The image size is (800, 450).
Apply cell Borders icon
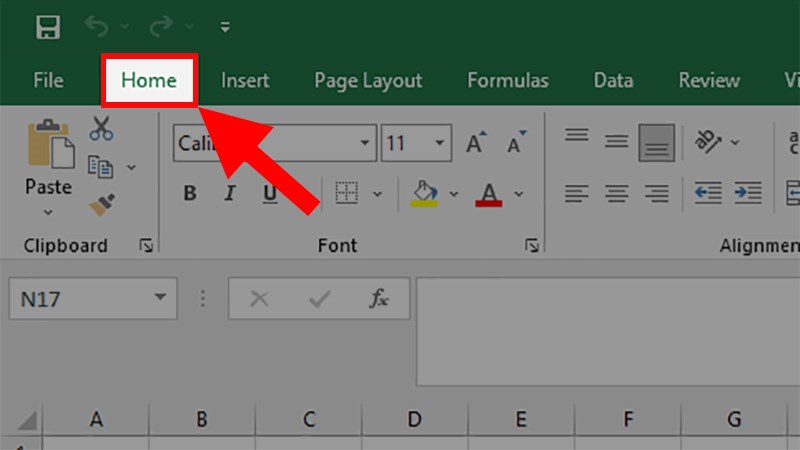pos(346,193)
